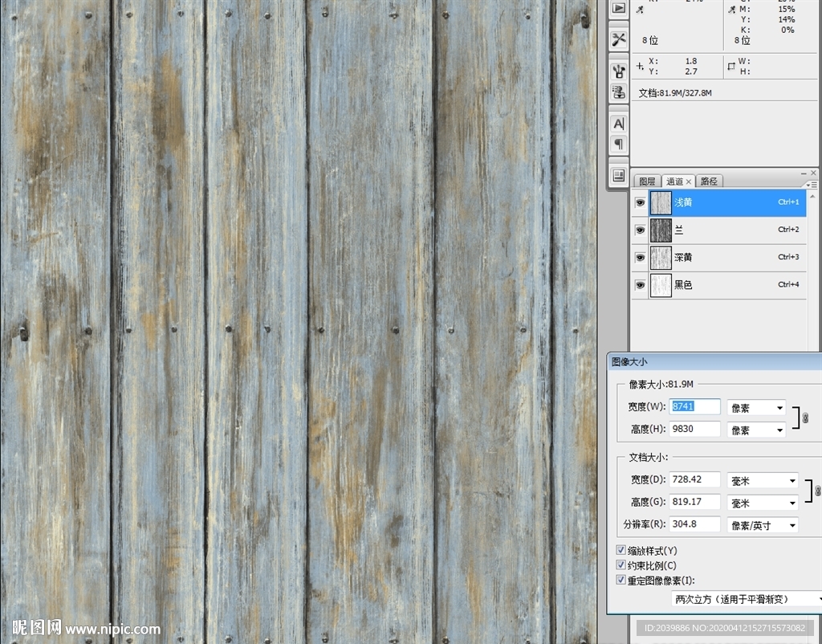Click the 文档:81.9M/327.8M status text
This screenshot has height=644, width=822.
[x=675, y=93]
